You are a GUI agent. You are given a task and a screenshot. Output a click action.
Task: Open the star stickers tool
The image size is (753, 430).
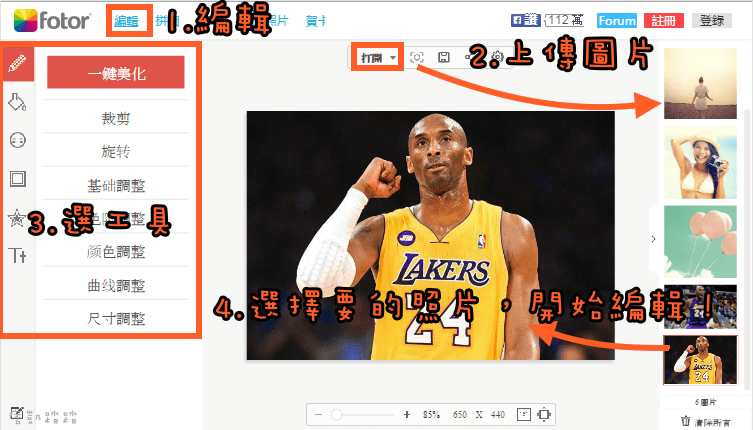click(17, 218)
